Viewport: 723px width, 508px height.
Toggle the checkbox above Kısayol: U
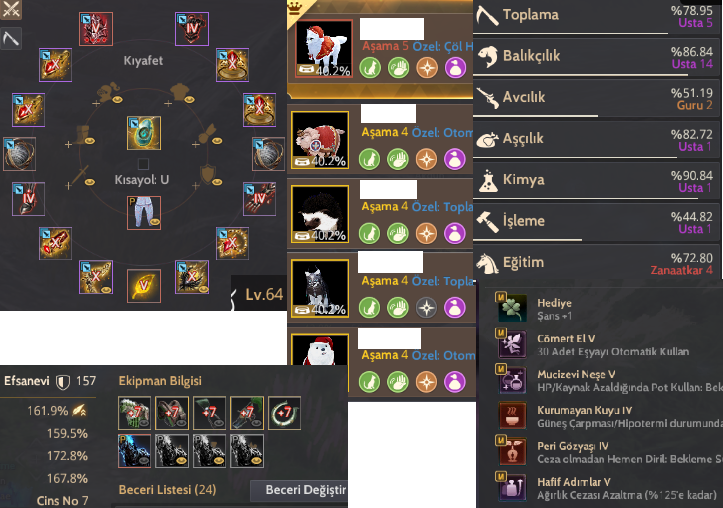point(143,164)
